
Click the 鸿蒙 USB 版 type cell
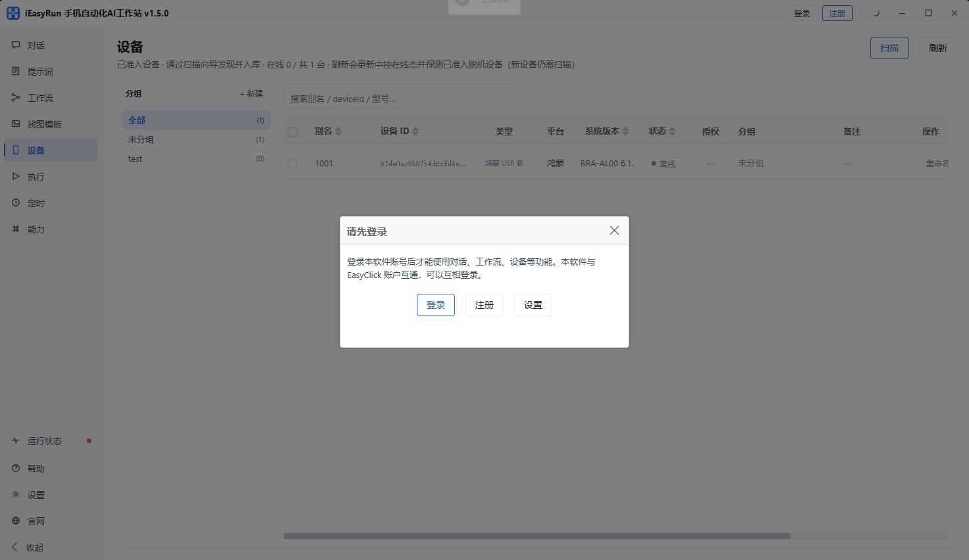[504, 164]
